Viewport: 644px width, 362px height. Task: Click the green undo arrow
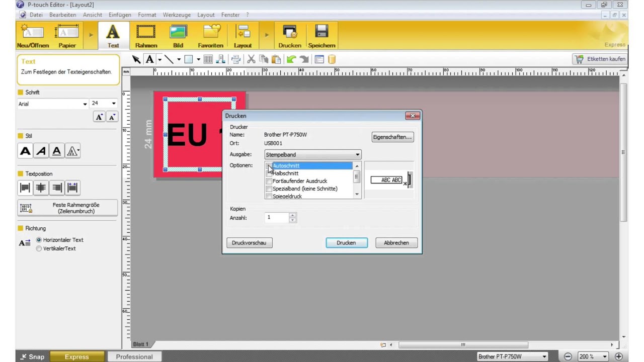coord(291,59)
